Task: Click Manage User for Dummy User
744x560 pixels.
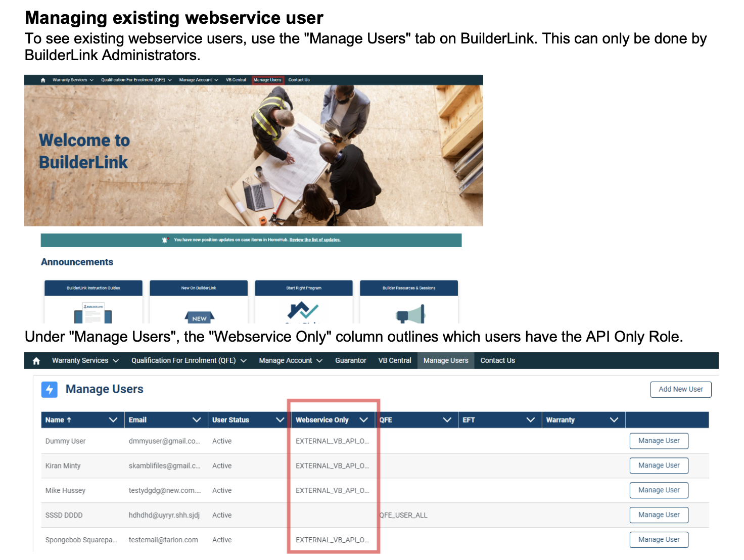Action: [x=659, y=441]
